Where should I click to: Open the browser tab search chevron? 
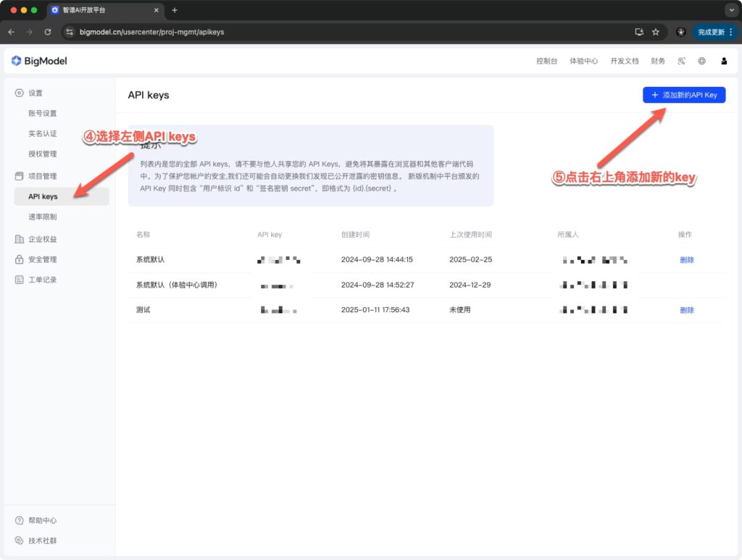pos(730,10)
